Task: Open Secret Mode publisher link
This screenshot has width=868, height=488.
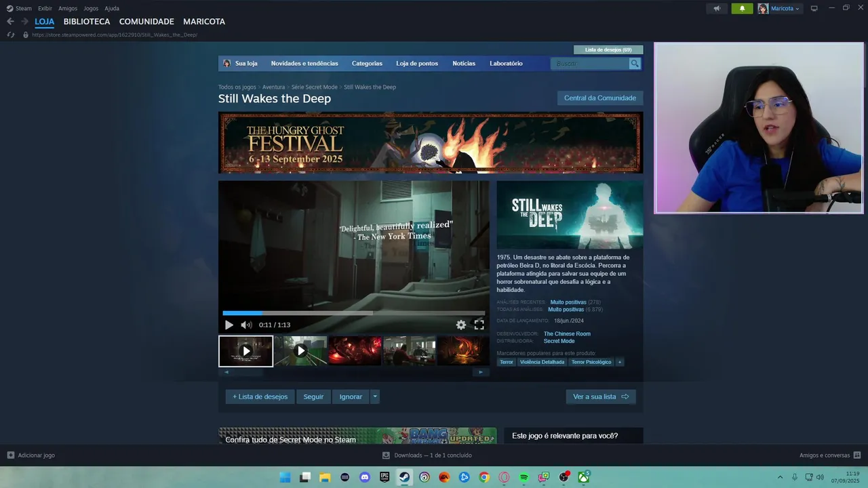Action: [x=559, y=341]
